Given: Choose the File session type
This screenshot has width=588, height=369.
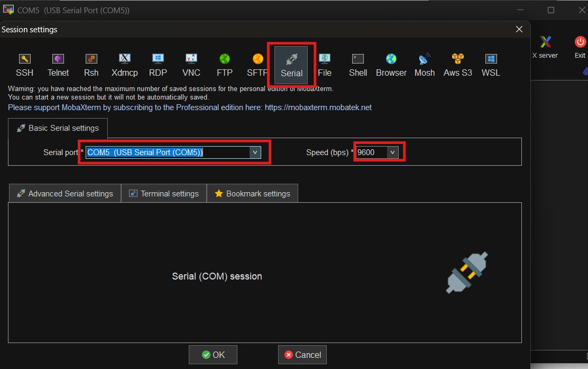Looking at the screenshot, I should 325,65.
